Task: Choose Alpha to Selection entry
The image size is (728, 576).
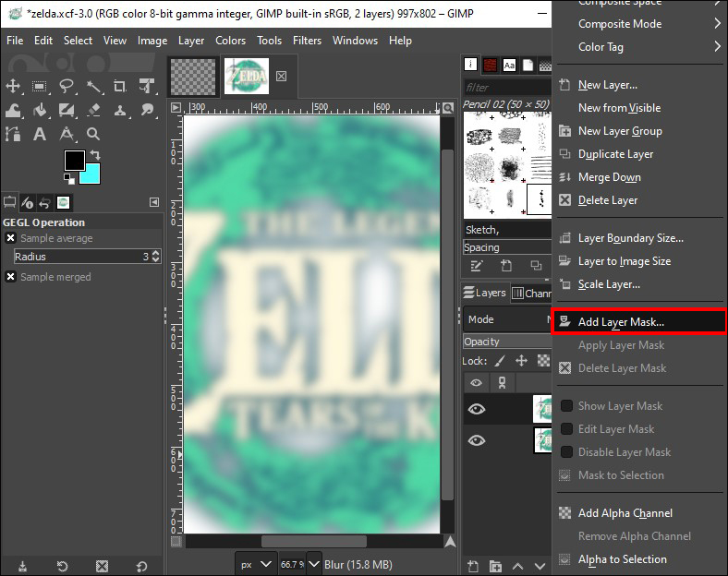Action: [x=622, y=559]
